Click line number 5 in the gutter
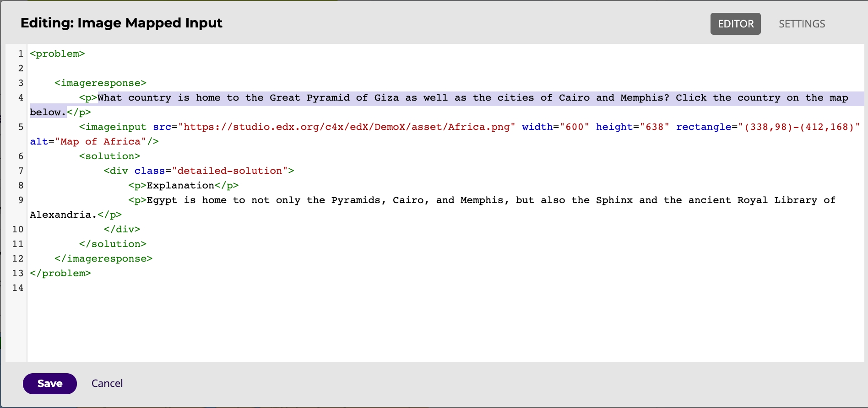This screenshot has width=868, height=408. [21, 127]
